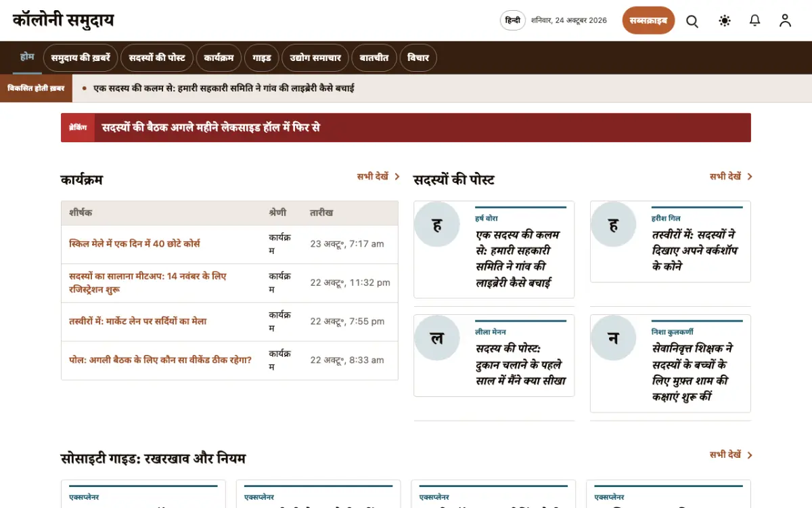
Task: Select the होम nav tab
Action: click(27, 57)
